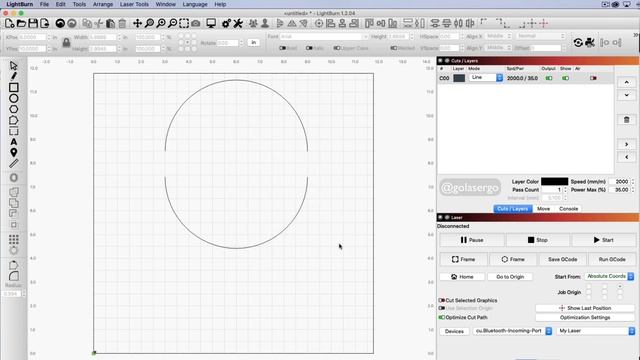
Task: Open the File menu
Action: (44, 4)
